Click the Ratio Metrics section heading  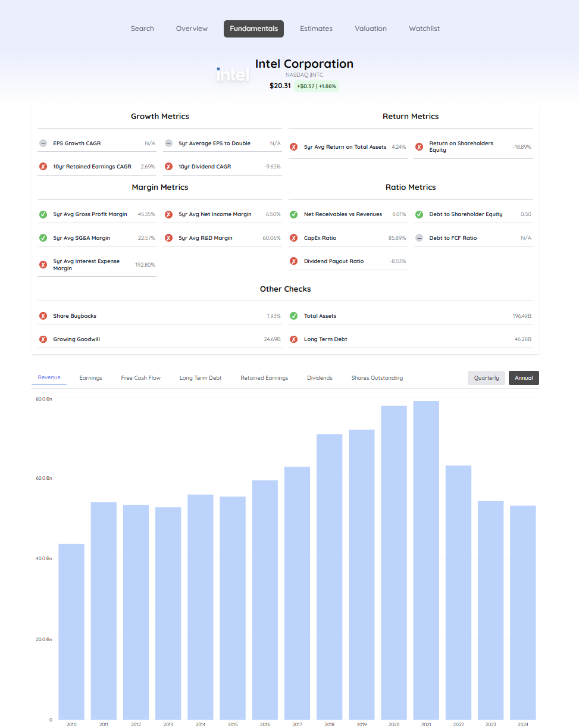coord(411,188)
